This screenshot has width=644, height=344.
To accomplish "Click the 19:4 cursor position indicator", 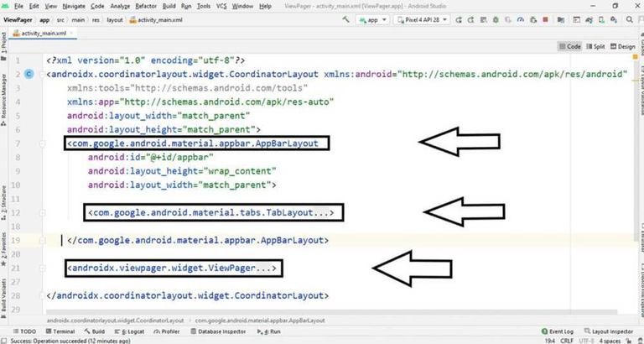I will pyautogui.click(x=551, y=341).
